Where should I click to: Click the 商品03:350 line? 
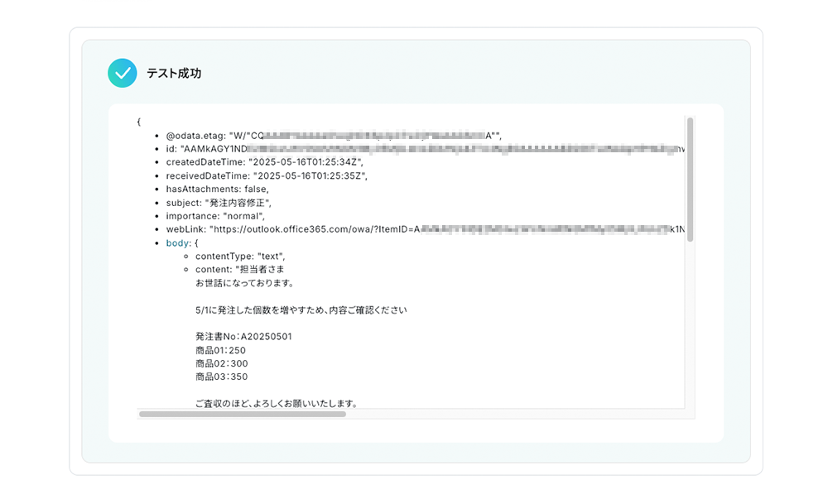click(x=222, y=377)
